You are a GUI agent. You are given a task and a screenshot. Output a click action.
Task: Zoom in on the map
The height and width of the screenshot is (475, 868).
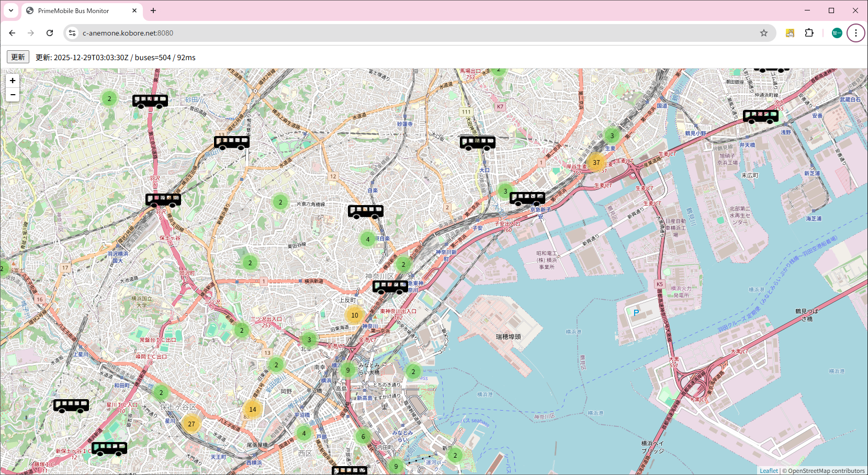pyautogui.click(x=13, y=81)
